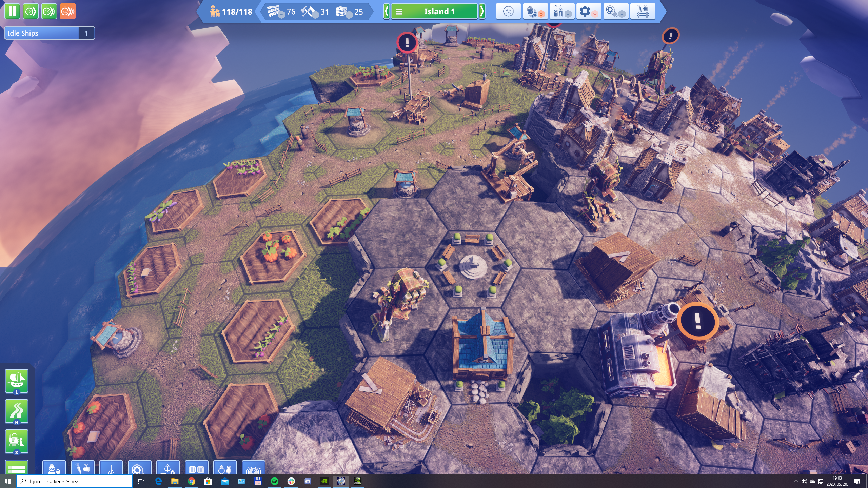
Task: Click the orange exclamation alert over the furnace
Action: point(697,321)
